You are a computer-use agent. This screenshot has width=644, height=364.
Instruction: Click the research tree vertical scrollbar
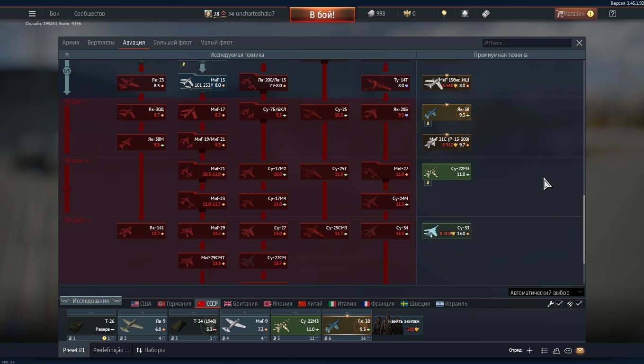(584, 230)
